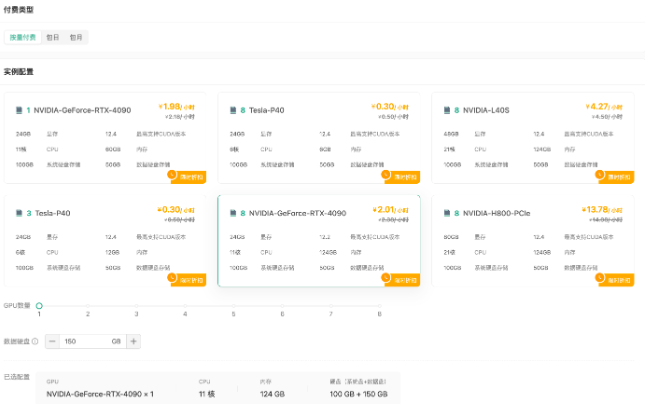
Task: Focus the data disk size field showing 150
Action: (93, 341)
